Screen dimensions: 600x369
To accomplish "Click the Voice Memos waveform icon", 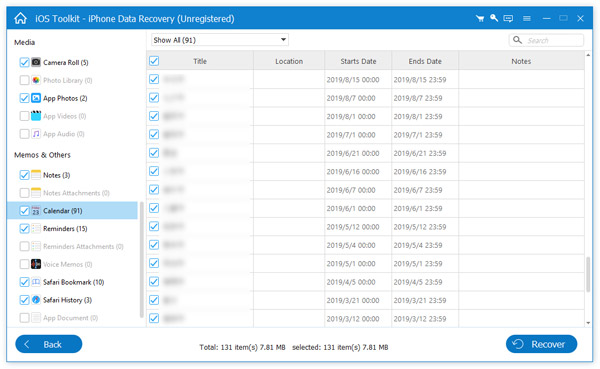I will click(36, 264).
